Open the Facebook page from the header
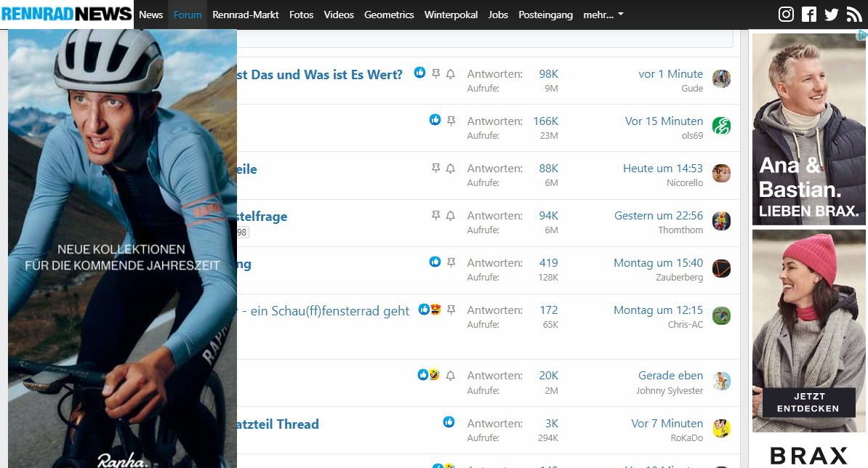 809,15
